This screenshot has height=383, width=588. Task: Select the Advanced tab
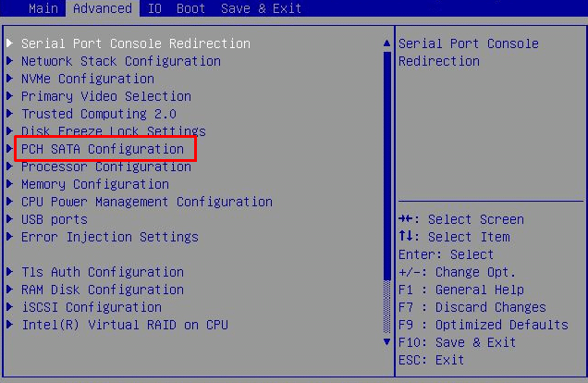click(102, 8)
